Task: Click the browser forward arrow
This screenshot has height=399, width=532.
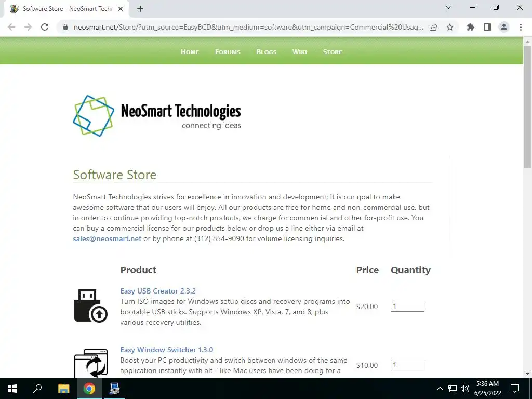Action: pos(28,27)
